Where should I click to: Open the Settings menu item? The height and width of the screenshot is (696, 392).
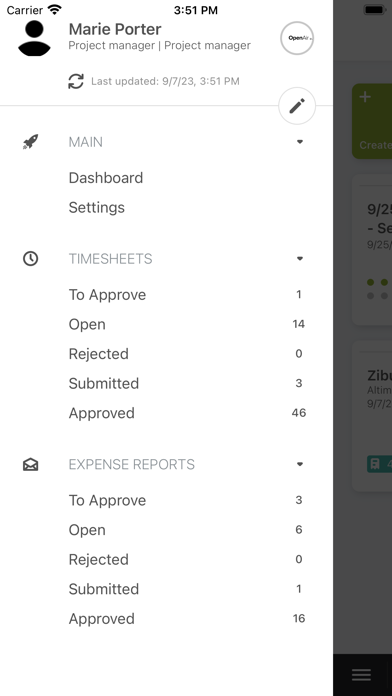pos(96,207)
